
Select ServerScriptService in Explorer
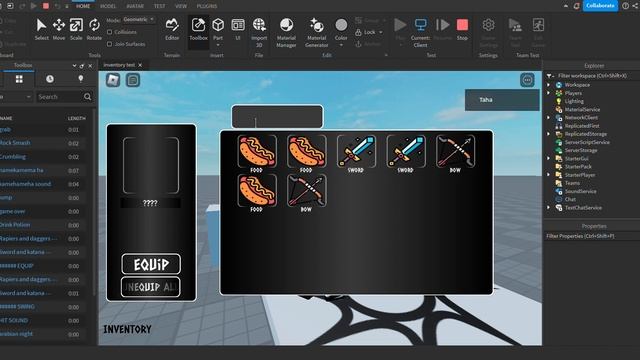[x=587, y=142]
